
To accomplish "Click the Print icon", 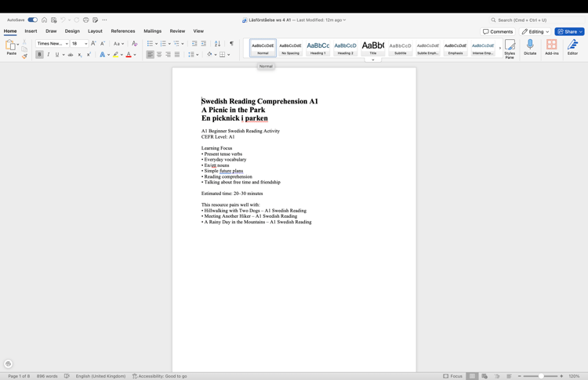I will pos(86,20).
